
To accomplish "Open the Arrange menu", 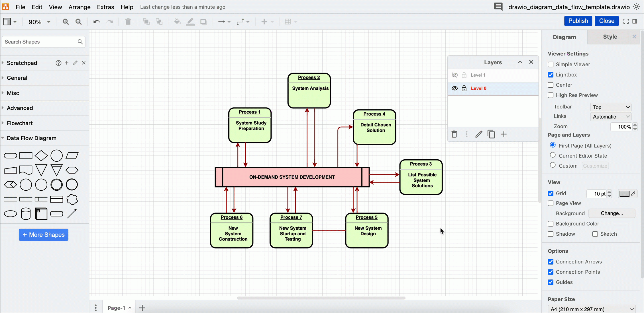I will [x=80, y=7].
